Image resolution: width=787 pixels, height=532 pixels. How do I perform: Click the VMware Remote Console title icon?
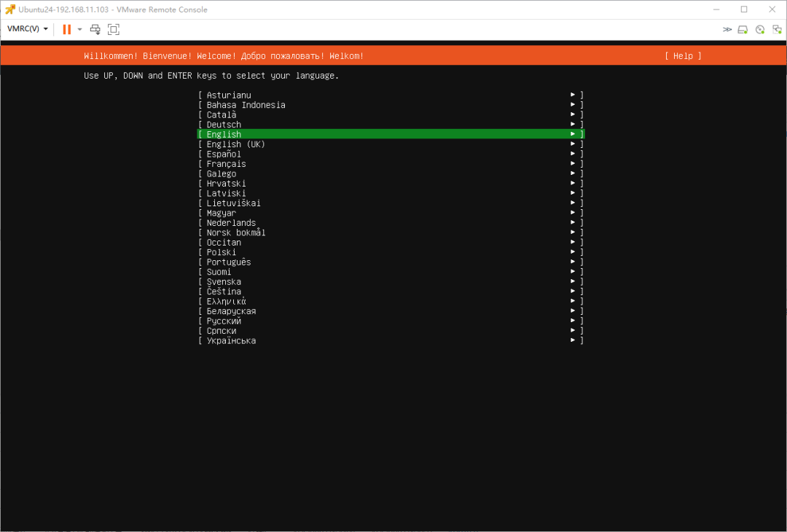coord(10,9)
